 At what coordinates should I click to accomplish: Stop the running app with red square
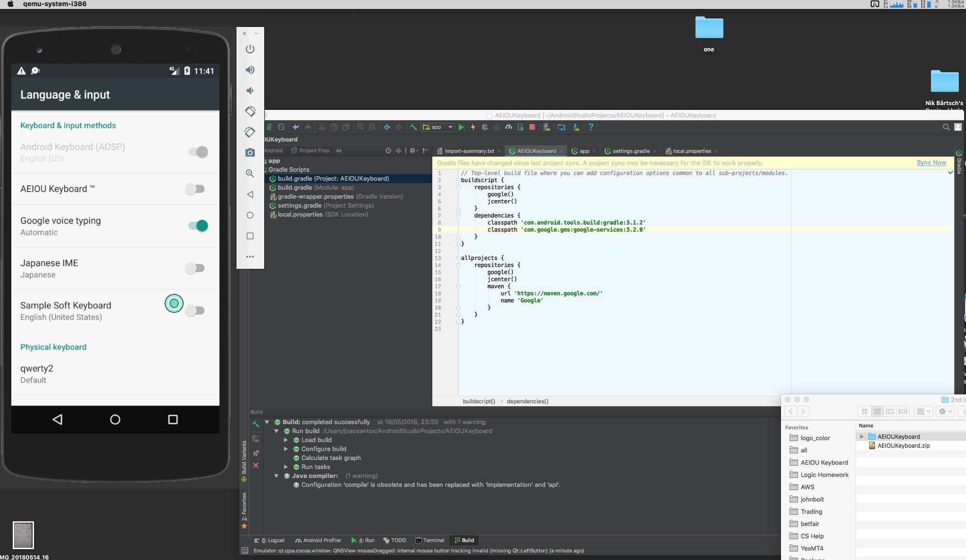532,127
